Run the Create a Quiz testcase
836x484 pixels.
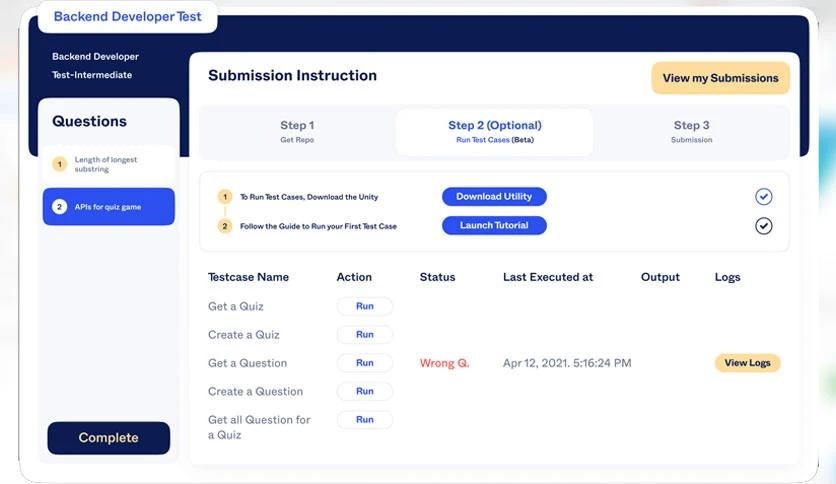[x=365, y=335]
